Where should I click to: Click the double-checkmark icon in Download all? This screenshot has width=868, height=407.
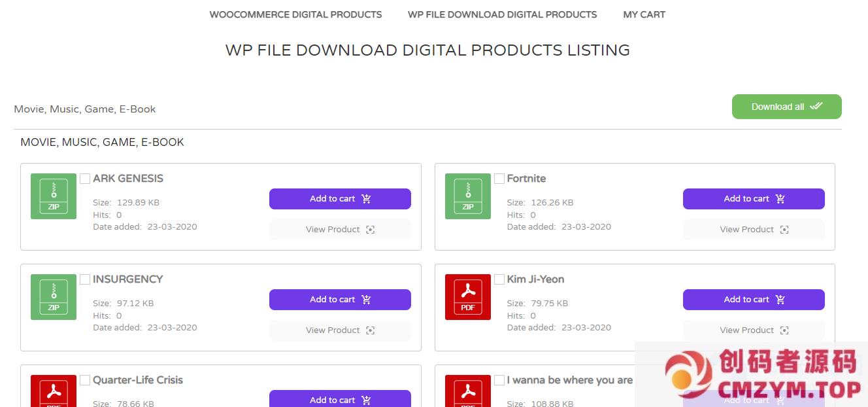click(816, 107)
